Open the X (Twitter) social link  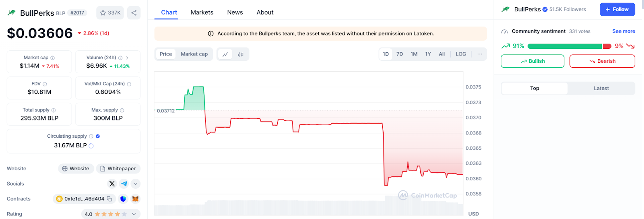click(112, 184)
